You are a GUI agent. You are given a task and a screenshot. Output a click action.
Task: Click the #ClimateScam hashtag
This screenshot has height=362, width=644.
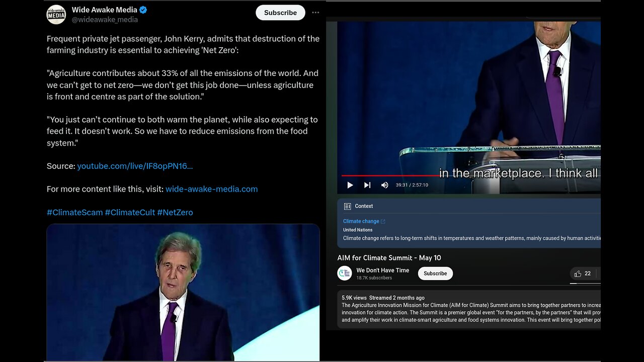[74, 212]
